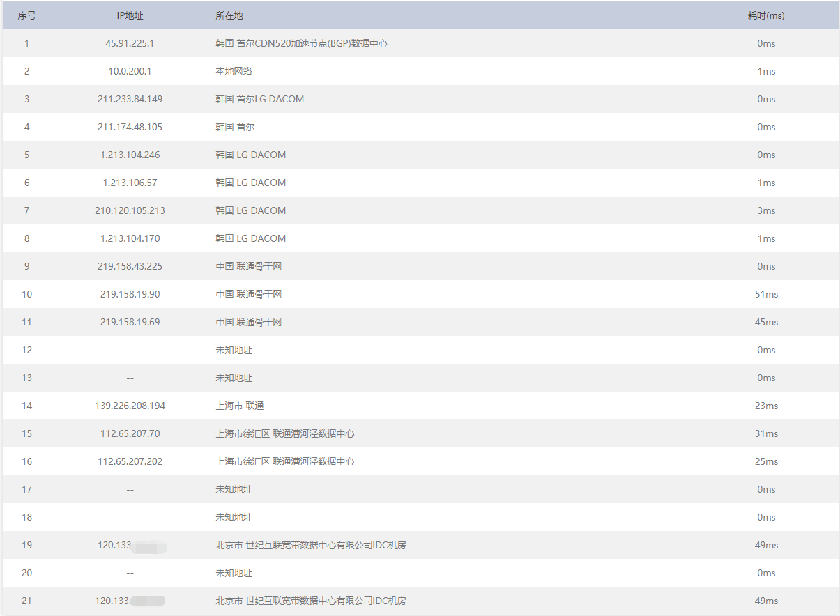Click the 序号 column header
Image resolution: width=840 pixels, height=616 pixels.
click(26, 15)
